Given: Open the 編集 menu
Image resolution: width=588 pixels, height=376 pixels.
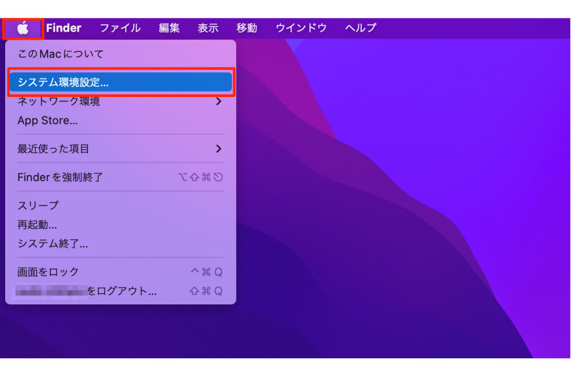Looking at the screenshot, I should coord(169,28).
